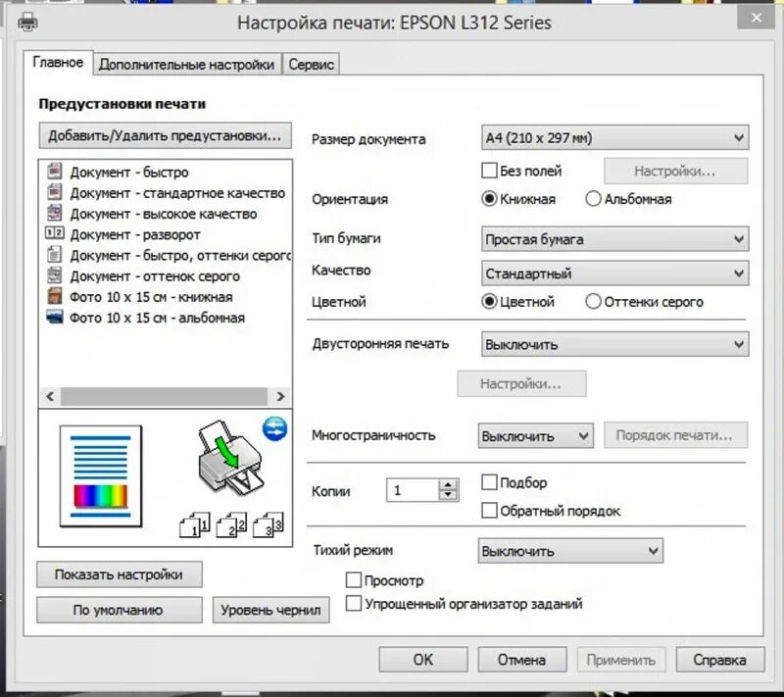This screenshot has height=697, width=784.
Task: Select "Альбомная" orientation
Action: coord(593,199)
